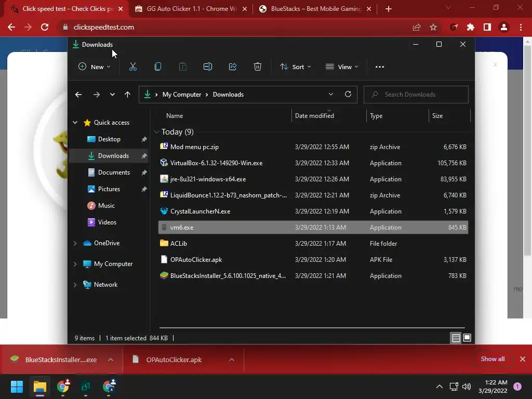This screenshot has height=399, width=532.
Task: Open BlueStacksInstaller download options chevron
Action: tap(111, 360)
